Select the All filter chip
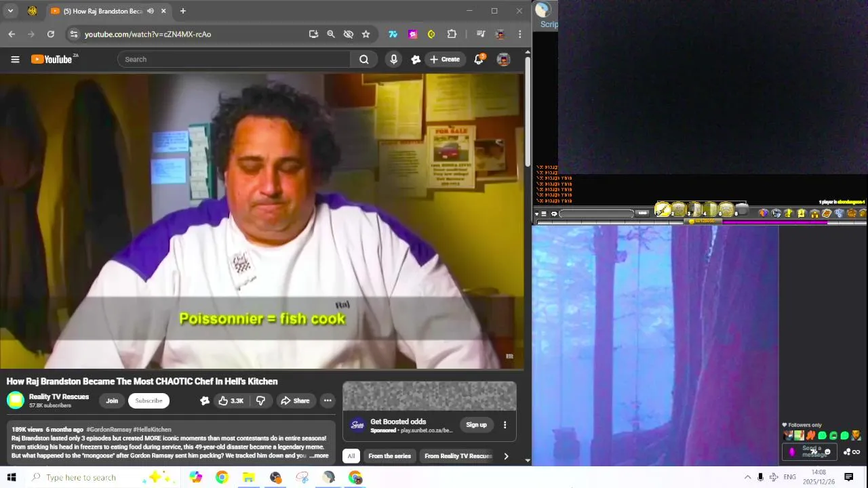 351,456
